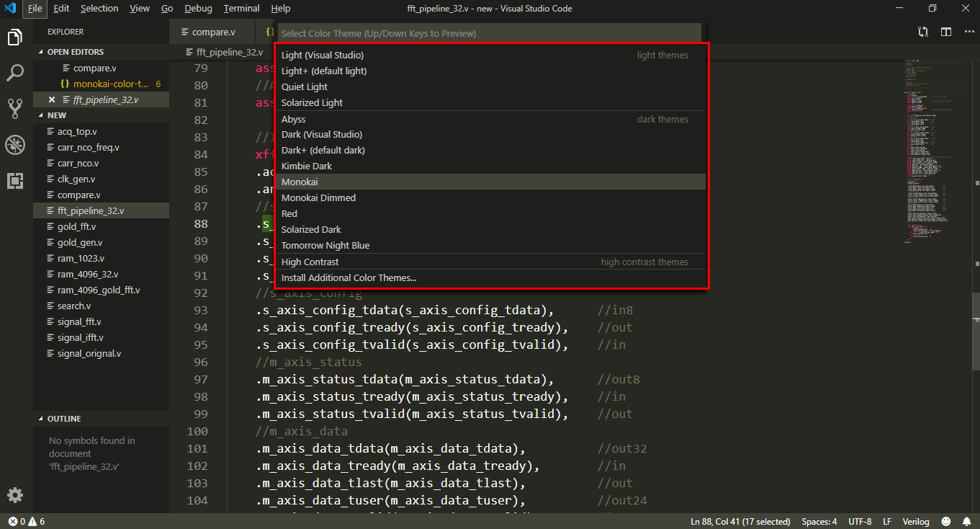Pick the Dark (Visual Studio) theme

click(490, 134)
